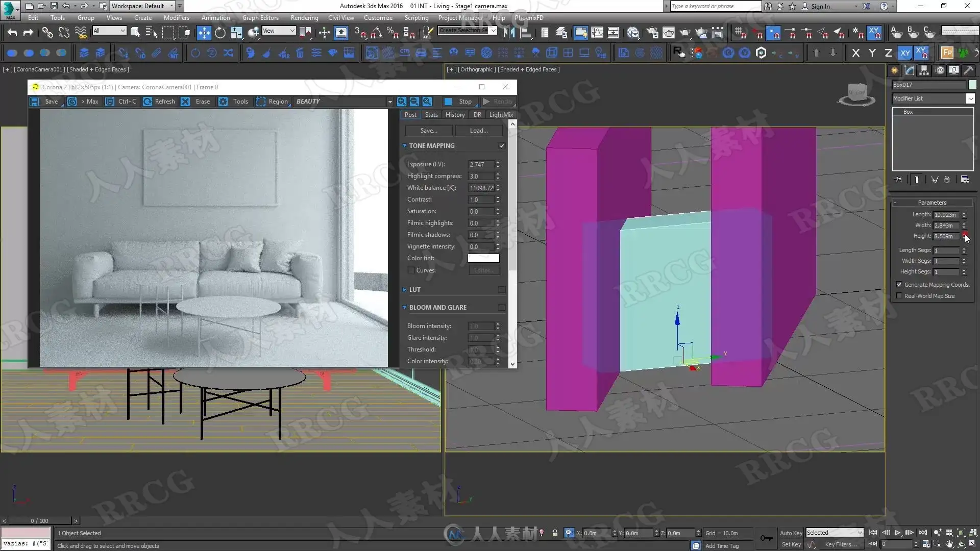Click the Undo arrow in main toolbar
This screenshot has height=551, width=980.
pos(12,33)
